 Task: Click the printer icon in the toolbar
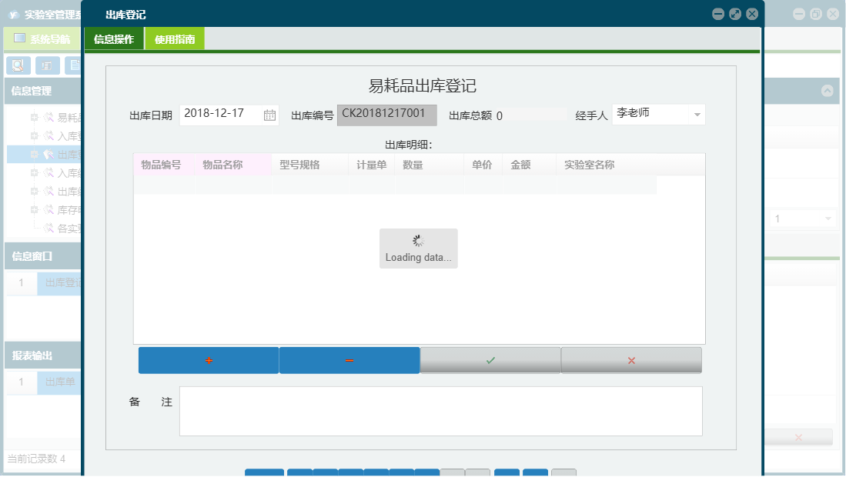click(47, 65)
